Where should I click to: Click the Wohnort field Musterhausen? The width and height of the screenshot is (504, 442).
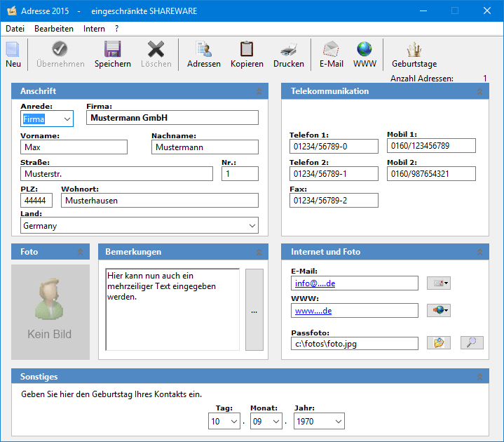coord(160,201)
